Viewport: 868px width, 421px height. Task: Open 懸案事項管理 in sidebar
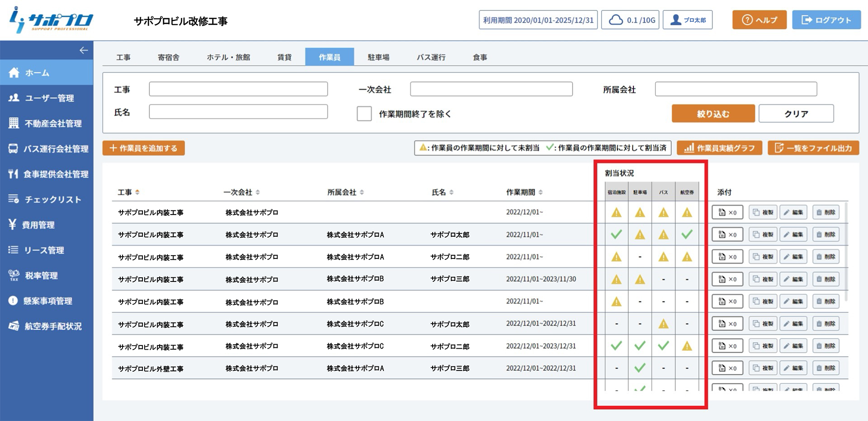[x=47, y=301]
